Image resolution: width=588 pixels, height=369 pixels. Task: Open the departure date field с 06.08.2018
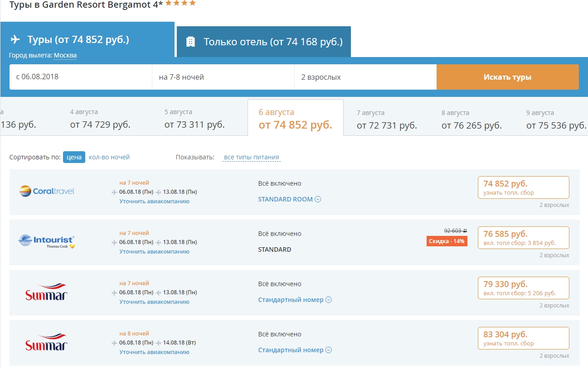(x=81, y=77)
